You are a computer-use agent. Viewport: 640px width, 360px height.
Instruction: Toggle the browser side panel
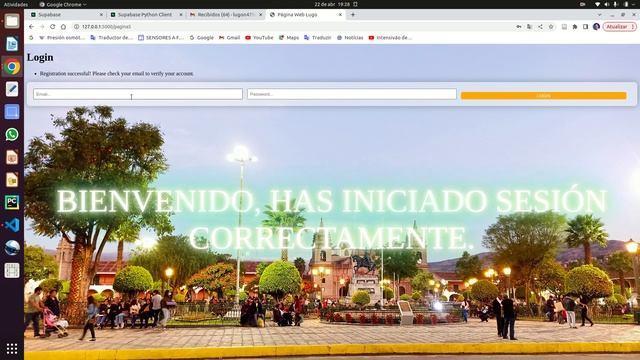point(585,27)
